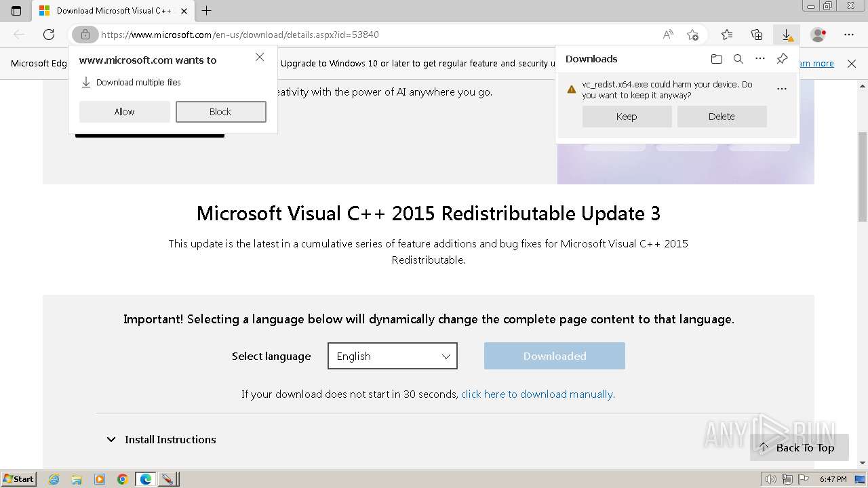Screen dimensions: 868x488
Task: Open the Favorites list
Action: click(727, 35)
